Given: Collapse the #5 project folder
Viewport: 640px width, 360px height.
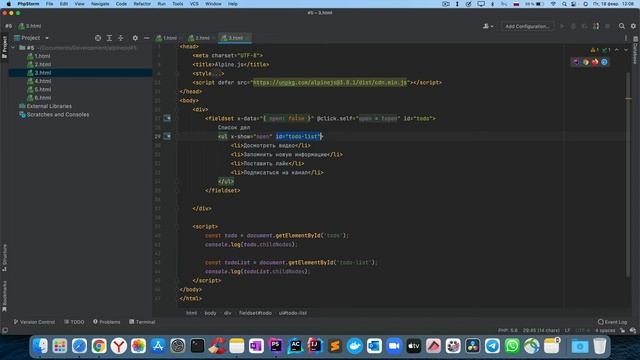Looking at the screenshot, I should 13,48.
